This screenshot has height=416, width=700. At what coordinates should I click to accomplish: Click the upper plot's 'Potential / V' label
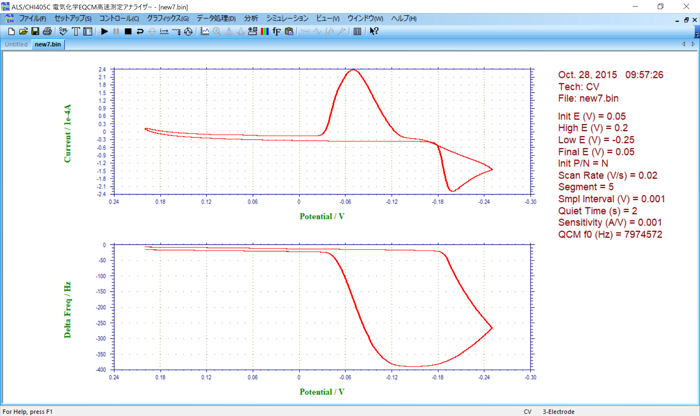(x=322, y=216)
